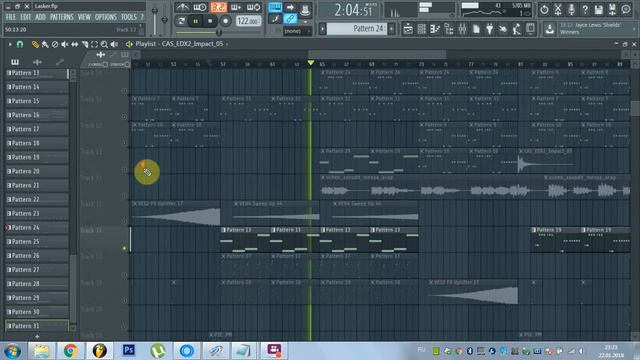The height and width of the screenshot is (360, 640).
Task: Add a new pattern with the plus button
Action: 37,337
